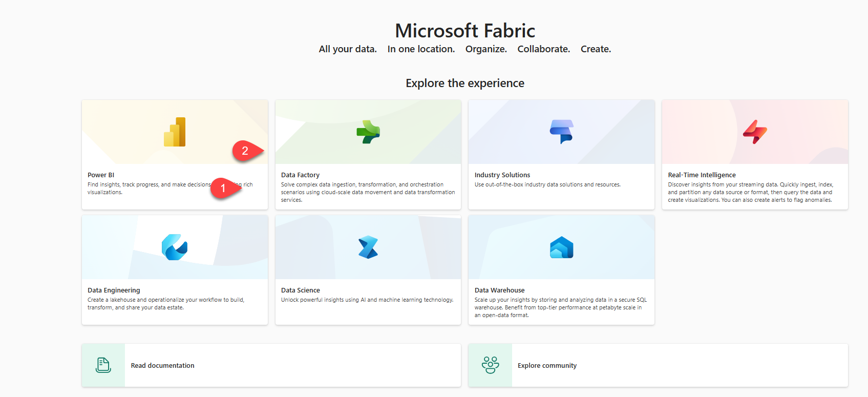Open the Data Factory title link
The height and width of the screenshot is (397, 868).
(x=300, y=175)
